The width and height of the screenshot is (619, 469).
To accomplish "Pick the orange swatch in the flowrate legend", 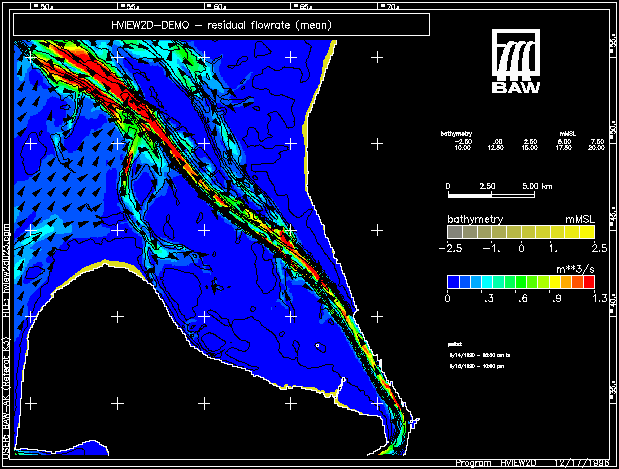I will [566, 282].
